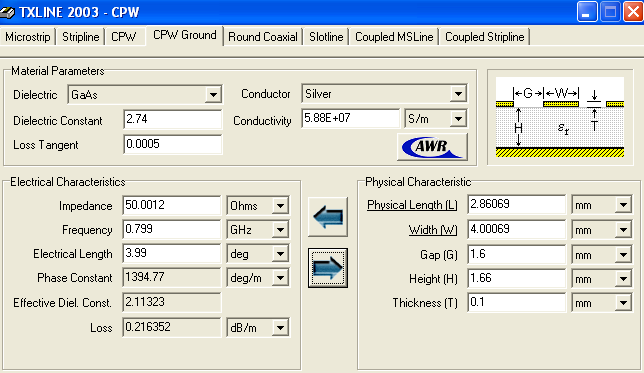Open the Thickness mm unit dropdown
644x373 pixels.
[623, 303]
